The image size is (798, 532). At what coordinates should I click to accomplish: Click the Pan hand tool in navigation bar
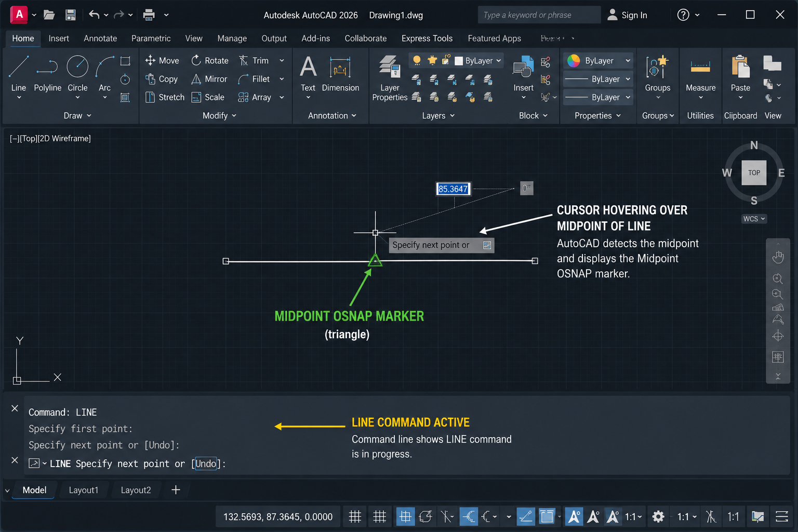[x=778, y=257]
